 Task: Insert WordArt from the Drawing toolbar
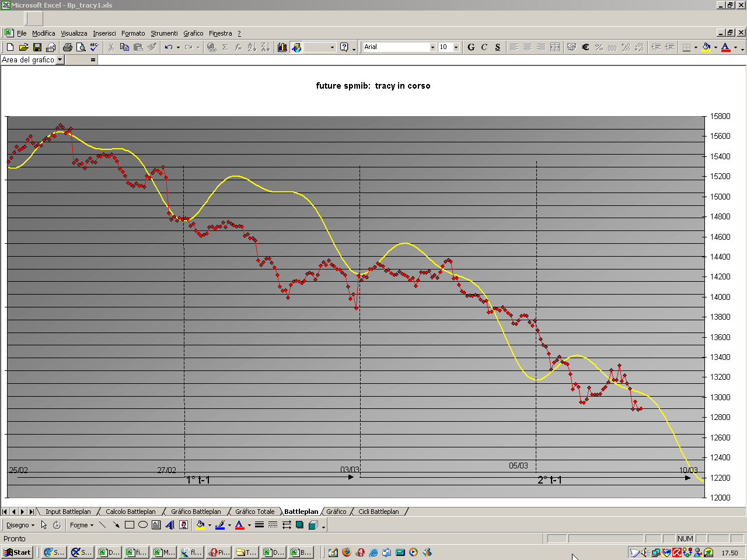pos(170,525)
